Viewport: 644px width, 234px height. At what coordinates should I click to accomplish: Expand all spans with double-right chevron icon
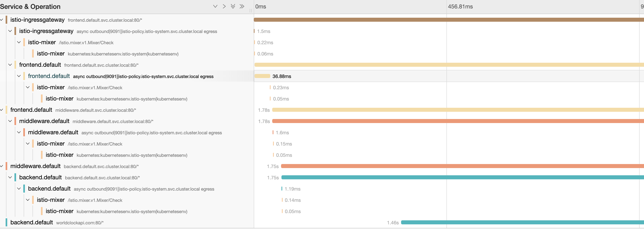pyautogui.click(x=242, y=6)
